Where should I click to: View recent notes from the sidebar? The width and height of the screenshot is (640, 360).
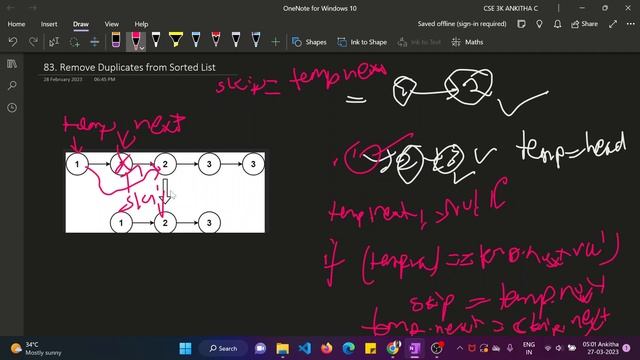tap(12, 108)
